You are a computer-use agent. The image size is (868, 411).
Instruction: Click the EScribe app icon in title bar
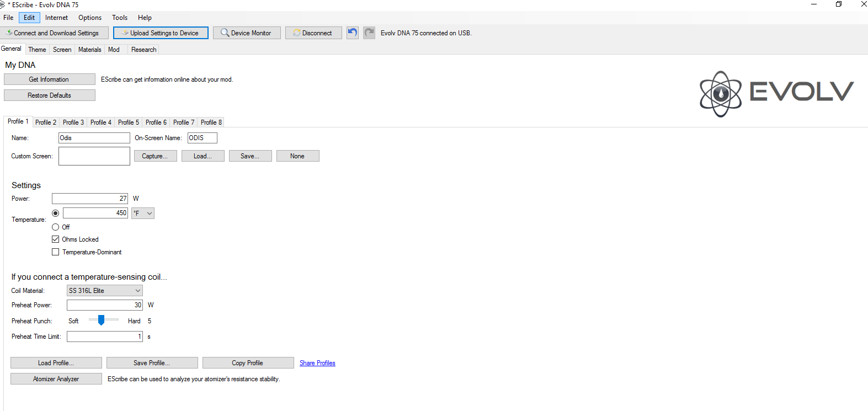click(x=3, y=4)
